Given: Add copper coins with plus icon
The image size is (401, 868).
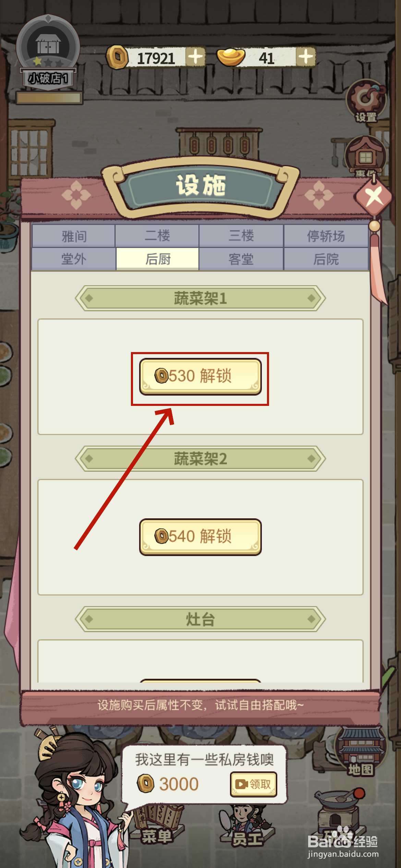Looking at the screenshot, I should (x=195, y=57).
